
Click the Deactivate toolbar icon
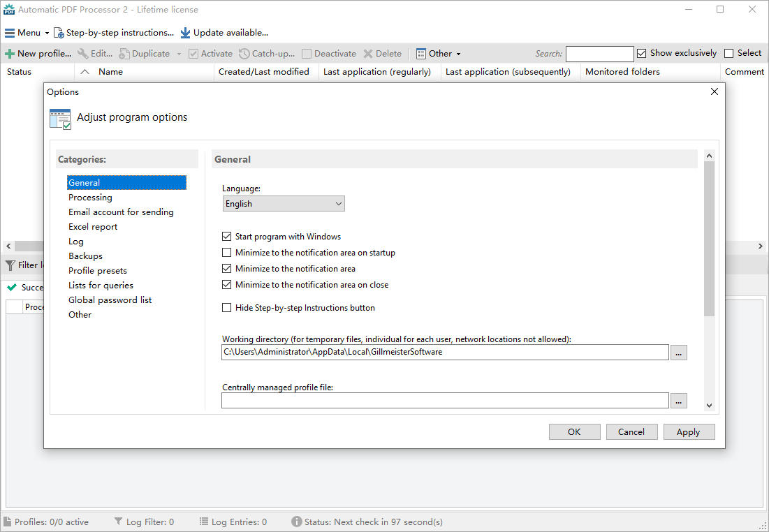pos(329,53)
